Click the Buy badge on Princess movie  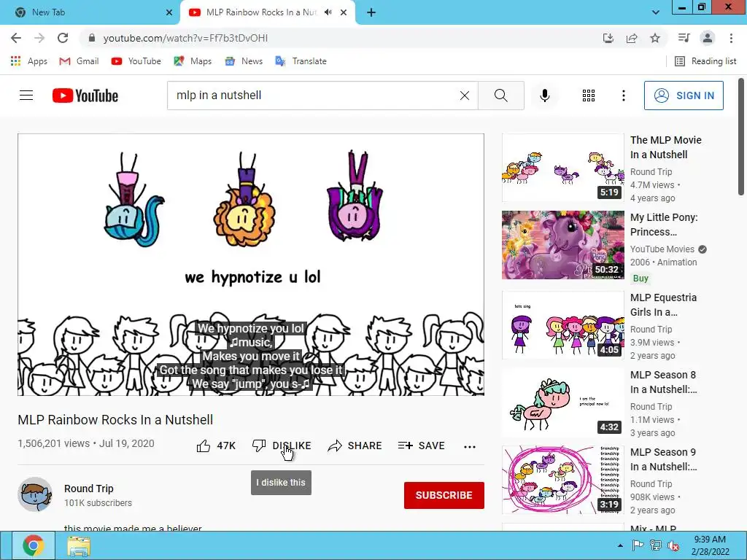coord(640,278)
